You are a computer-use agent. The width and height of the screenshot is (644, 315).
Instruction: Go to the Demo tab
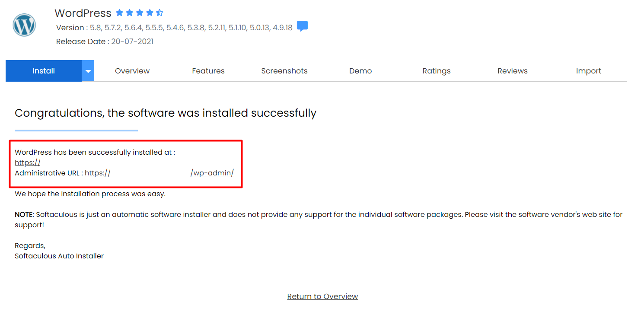pyautogui.click(x=360, y=71)
